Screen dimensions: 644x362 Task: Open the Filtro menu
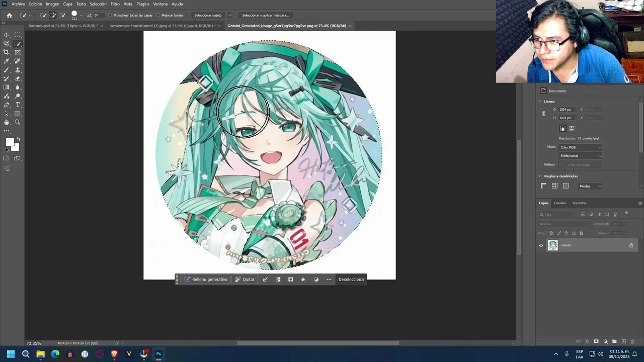[x=115, y=4]
